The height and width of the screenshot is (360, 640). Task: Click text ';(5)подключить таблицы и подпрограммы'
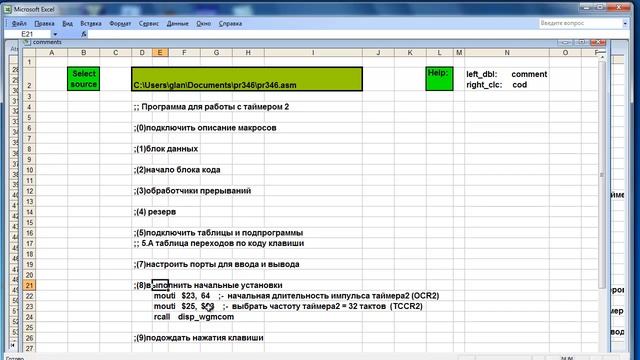pos(218,233)
